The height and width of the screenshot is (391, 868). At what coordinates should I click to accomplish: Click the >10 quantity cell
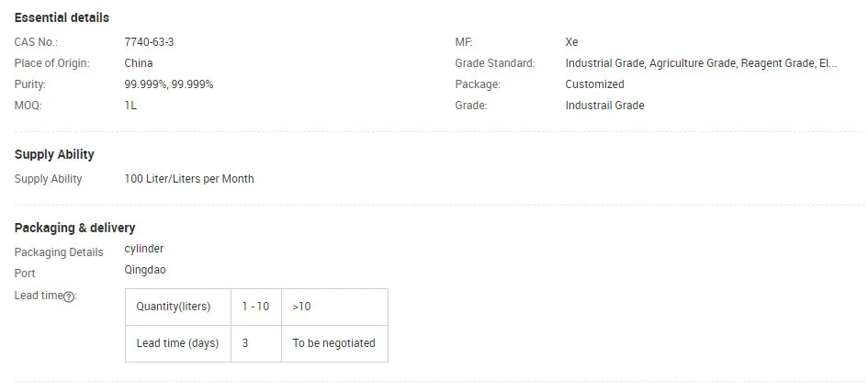pyautogui.click(x=335, y=307)
